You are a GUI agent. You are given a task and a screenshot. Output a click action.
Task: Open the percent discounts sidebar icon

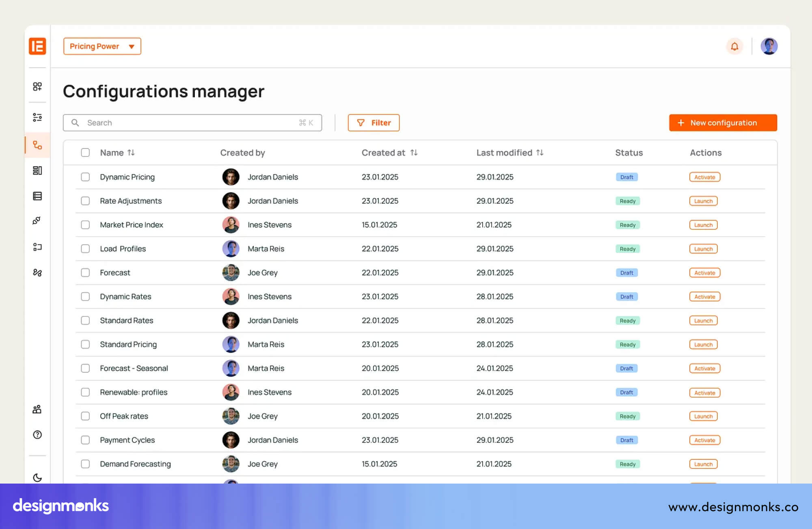click(37, 273)
